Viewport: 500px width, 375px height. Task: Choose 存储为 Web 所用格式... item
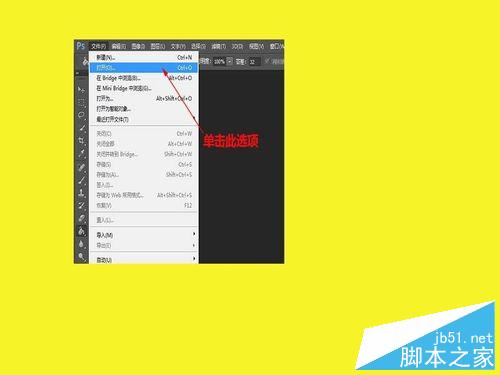[144, 195]
